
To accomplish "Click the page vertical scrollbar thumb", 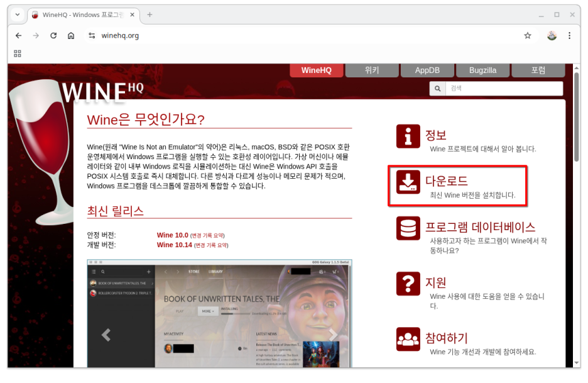I will click(576, 117).
